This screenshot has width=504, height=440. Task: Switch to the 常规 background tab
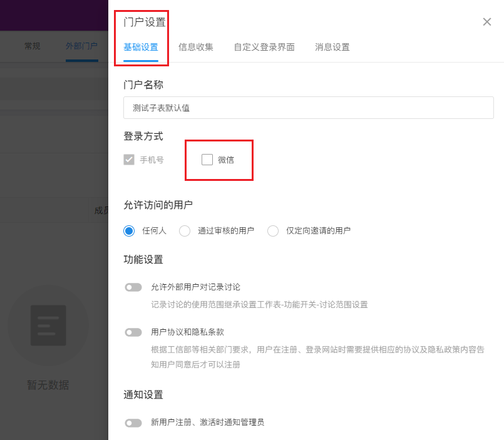tap(32, 46)
